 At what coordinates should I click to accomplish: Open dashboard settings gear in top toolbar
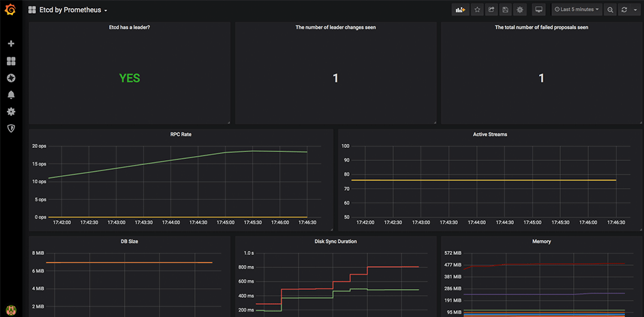520,10
